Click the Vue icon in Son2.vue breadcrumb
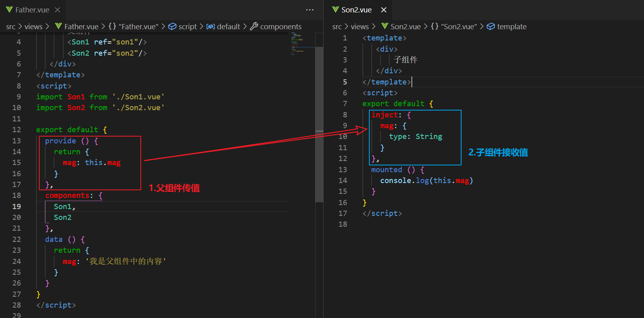 click(385, 26)
